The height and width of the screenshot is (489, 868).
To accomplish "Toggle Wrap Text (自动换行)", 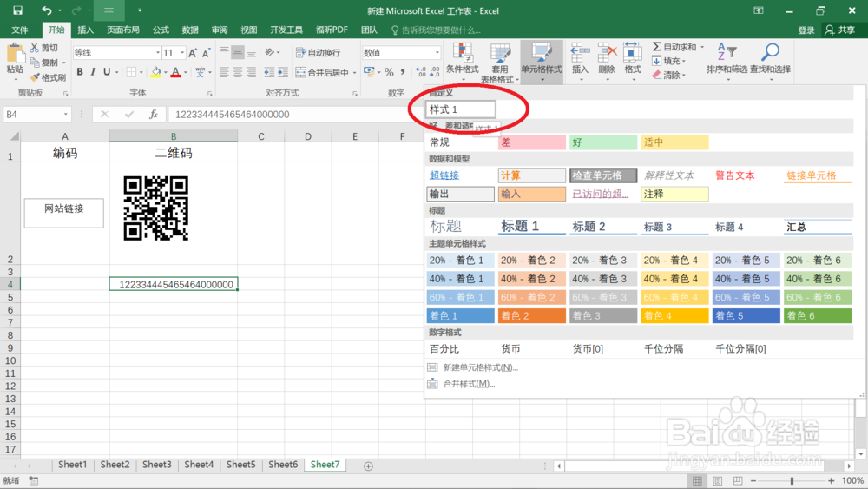I will click(319, 53).
